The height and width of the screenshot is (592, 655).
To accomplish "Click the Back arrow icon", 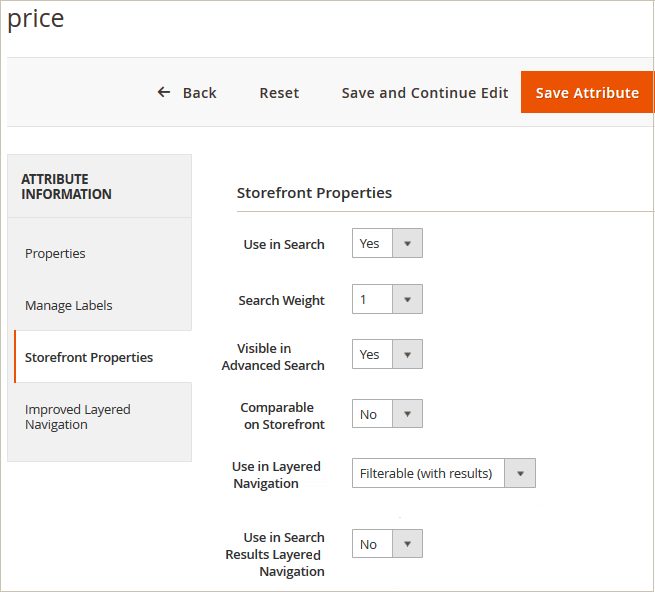I will click(164, 92).
